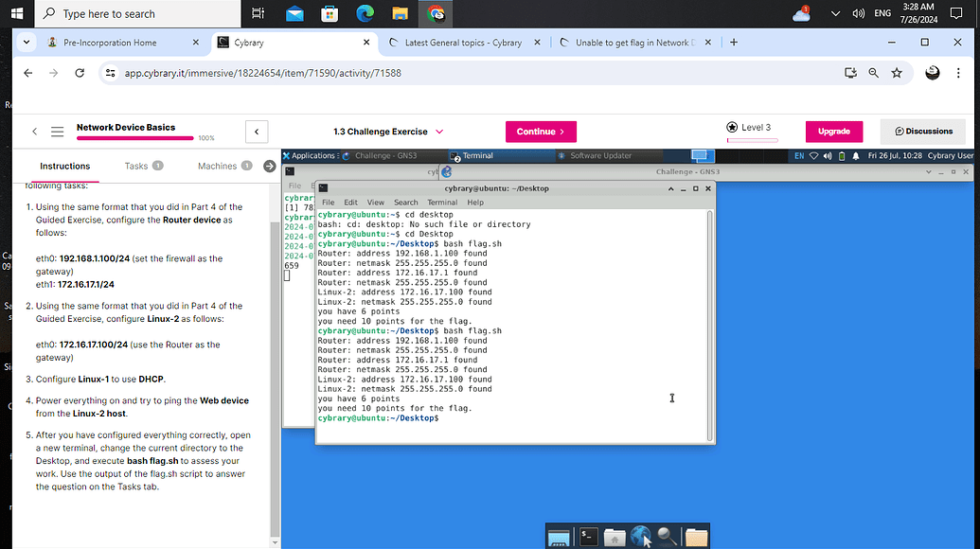Open terminal emulator from the bottom dock
980x549 pixels.
tap(587, 537)
